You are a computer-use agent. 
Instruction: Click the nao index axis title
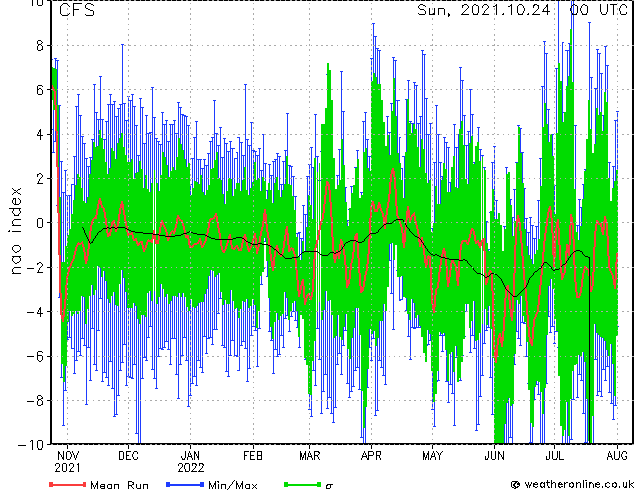pyautogui.click(x=15, y=231)
